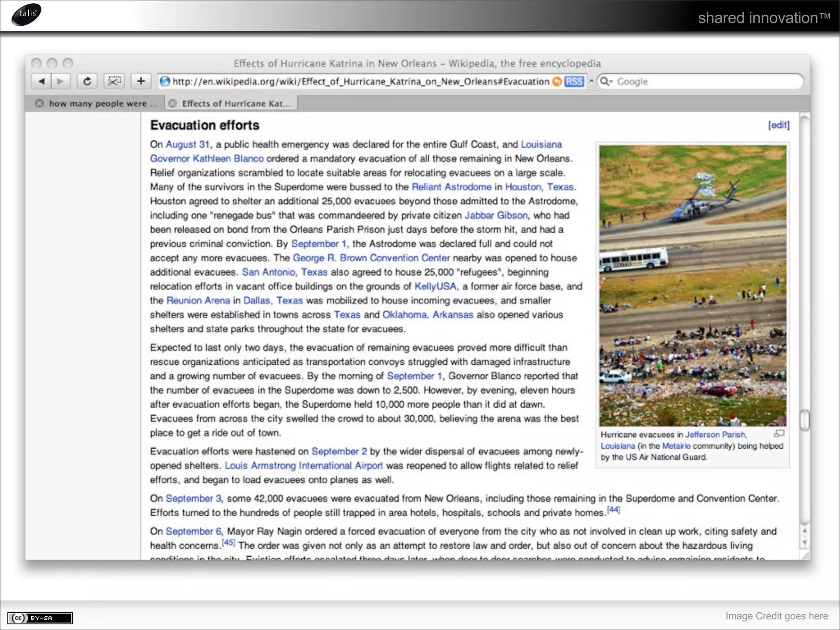
Task: Open George R. Brown Convention Center link
Action: [x=371, y=258]
